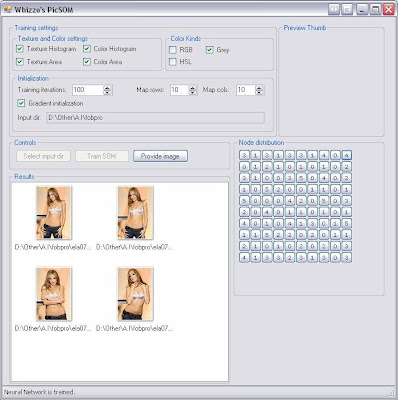Click the 'Map rows:' label
This screenshot has height=400, width=398.
150,90
